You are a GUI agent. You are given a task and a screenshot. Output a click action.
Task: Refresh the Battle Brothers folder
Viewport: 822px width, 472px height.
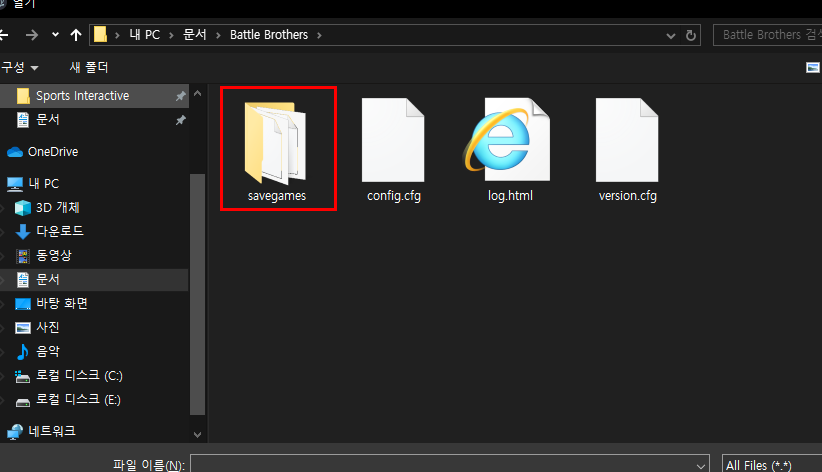coord(691,35)
